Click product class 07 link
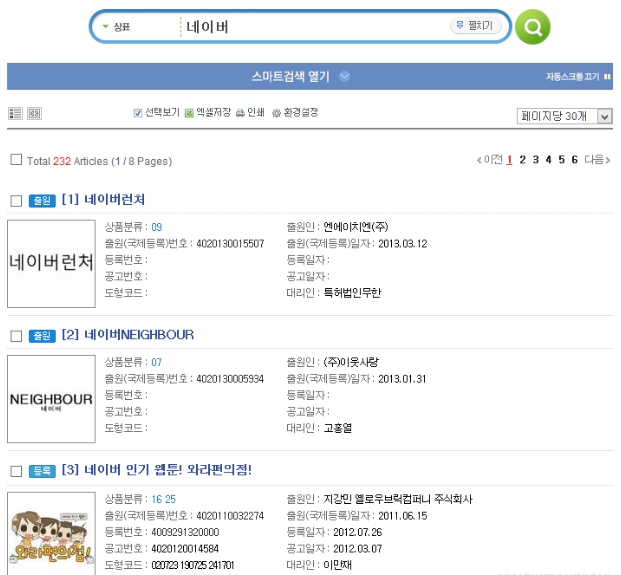Image resolution: width=621 pixels, height=575 pixels. [157, 362]
